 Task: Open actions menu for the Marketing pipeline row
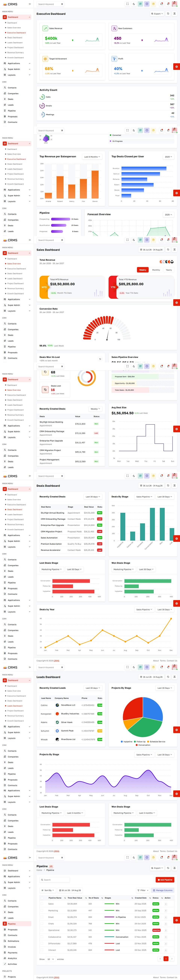166,910
